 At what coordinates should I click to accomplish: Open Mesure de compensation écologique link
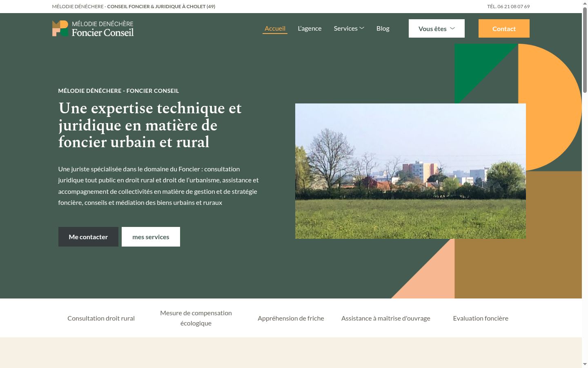click(196, 318)
